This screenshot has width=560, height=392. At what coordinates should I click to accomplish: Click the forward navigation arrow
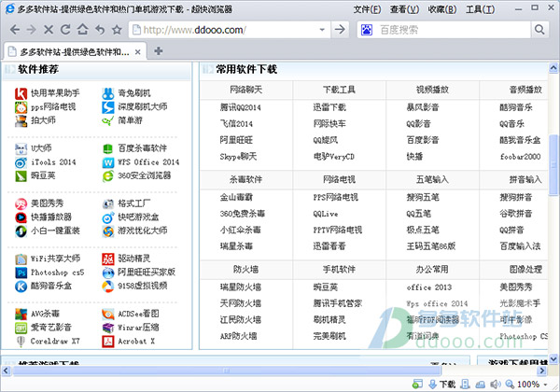tap(31, 30)
